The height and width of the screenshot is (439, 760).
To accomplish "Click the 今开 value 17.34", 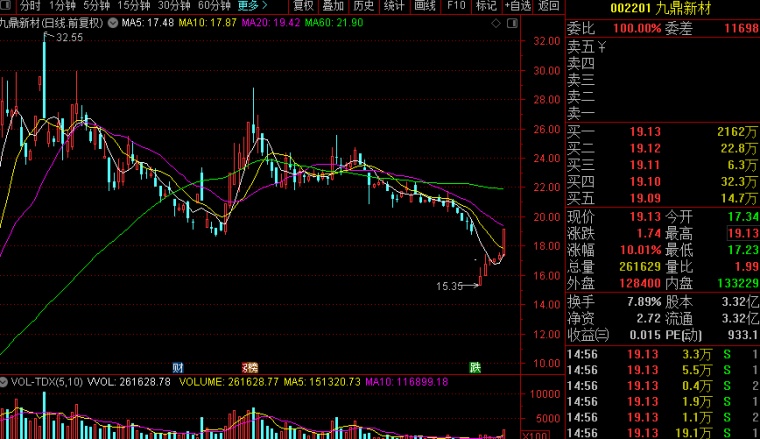I will (x=744, y=217).
